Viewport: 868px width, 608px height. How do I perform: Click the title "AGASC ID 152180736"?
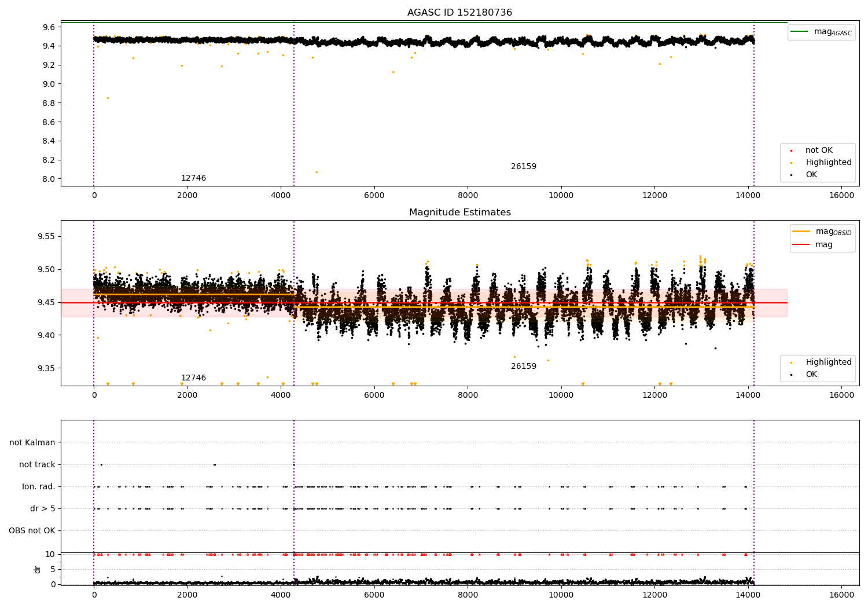(x=459, y=13)
